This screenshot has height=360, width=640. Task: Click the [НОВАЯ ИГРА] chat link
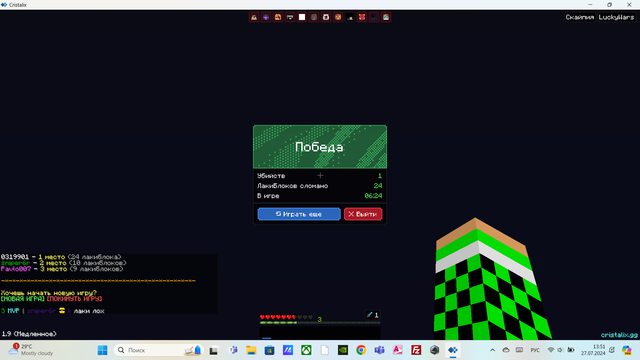22,299
